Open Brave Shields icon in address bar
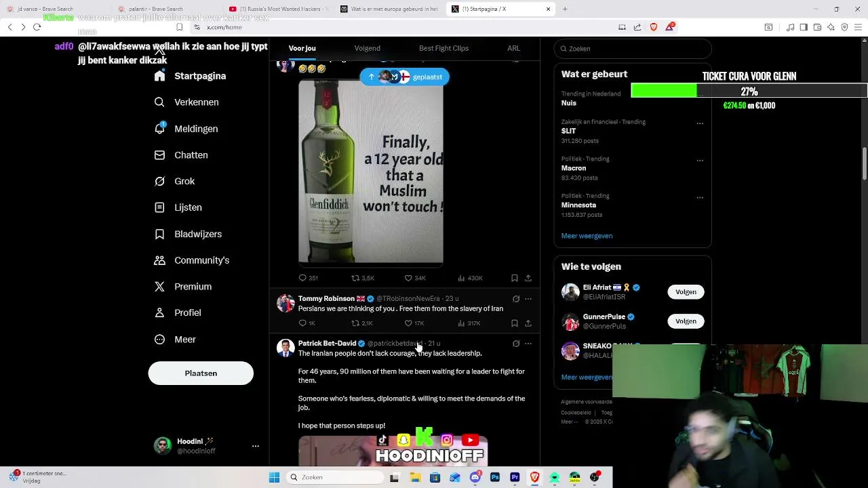Image resolution: width=868 pixels, height=488 pixels. tap(654, 27)
